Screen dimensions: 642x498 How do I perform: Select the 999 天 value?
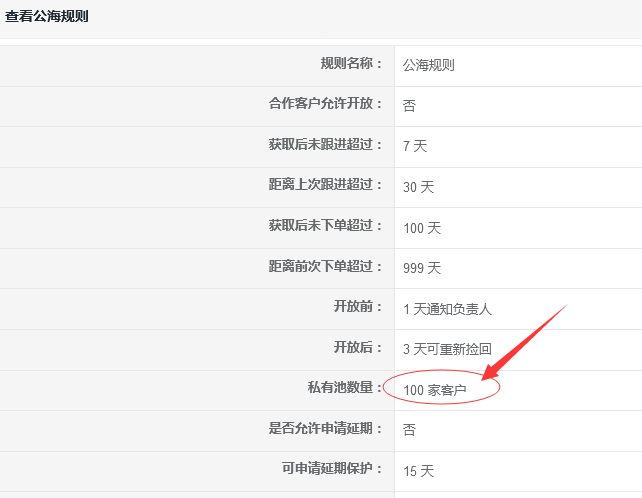tap(422, 269)
